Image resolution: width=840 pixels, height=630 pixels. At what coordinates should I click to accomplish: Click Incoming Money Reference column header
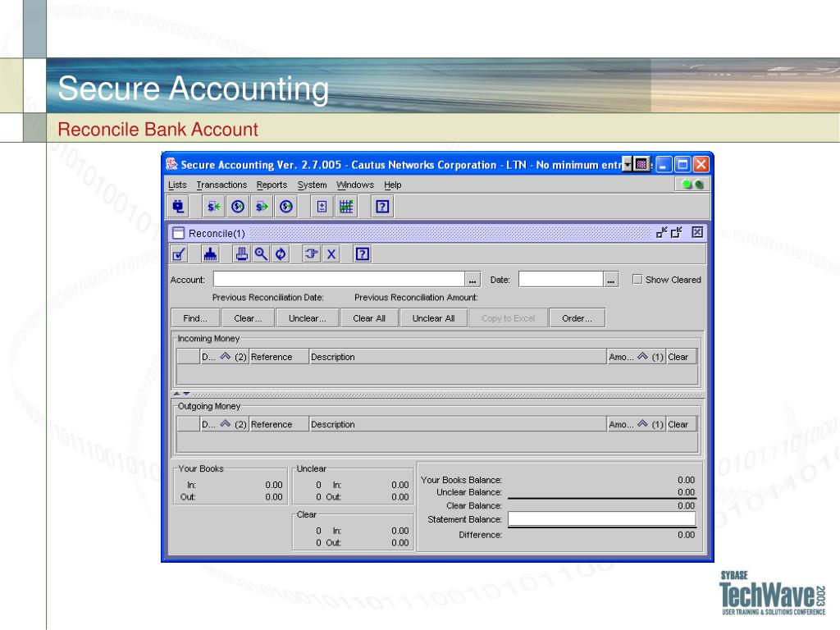279,357
